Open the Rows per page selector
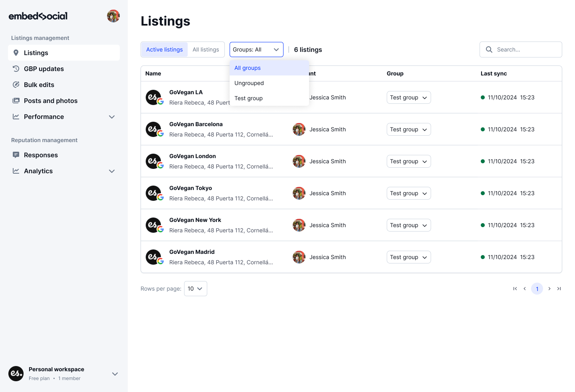Viewport: 575px width, 392px height. pyautogui.click(x=195, y=288)
